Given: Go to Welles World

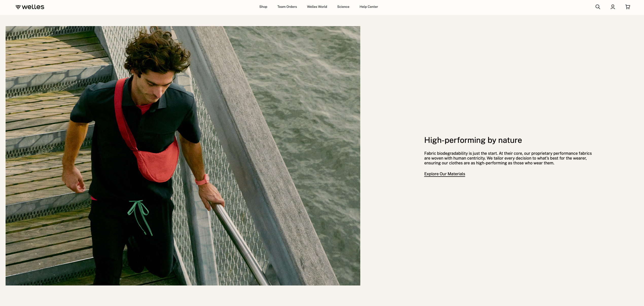Looking at the screenshot, I should (317, 7).
